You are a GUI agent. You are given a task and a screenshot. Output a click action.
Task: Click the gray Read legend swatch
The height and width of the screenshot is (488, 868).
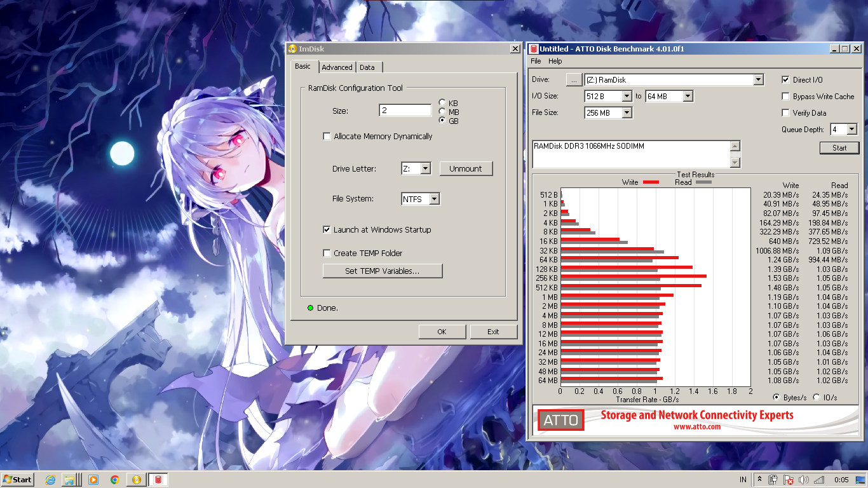pos(703,182)
